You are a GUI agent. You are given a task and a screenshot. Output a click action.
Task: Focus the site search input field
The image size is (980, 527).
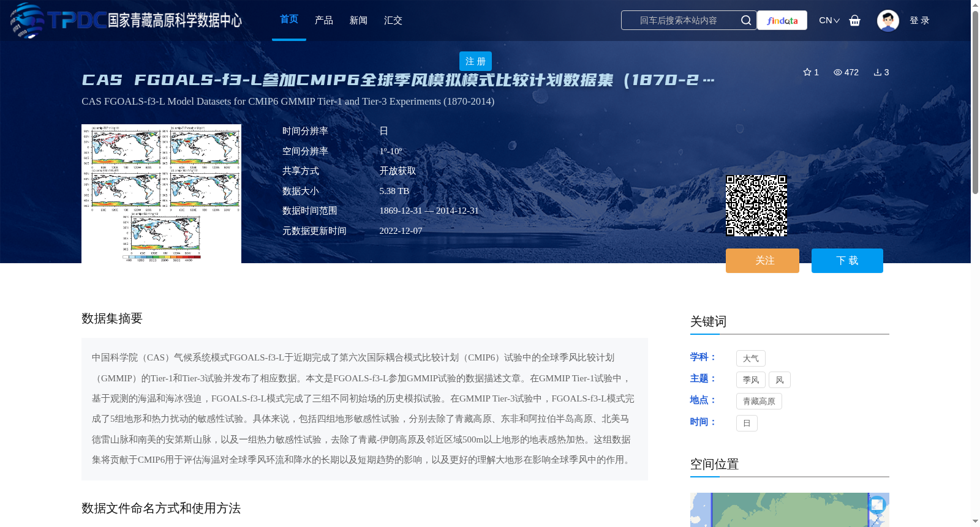tap(679, 20)
